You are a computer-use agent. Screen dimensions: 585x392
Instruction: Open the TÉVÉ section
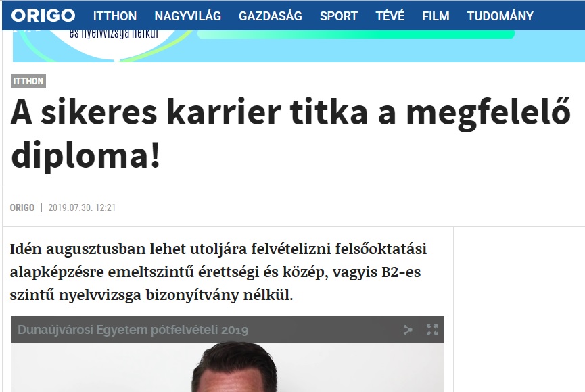pyautogui.click(x=390, y=16)
